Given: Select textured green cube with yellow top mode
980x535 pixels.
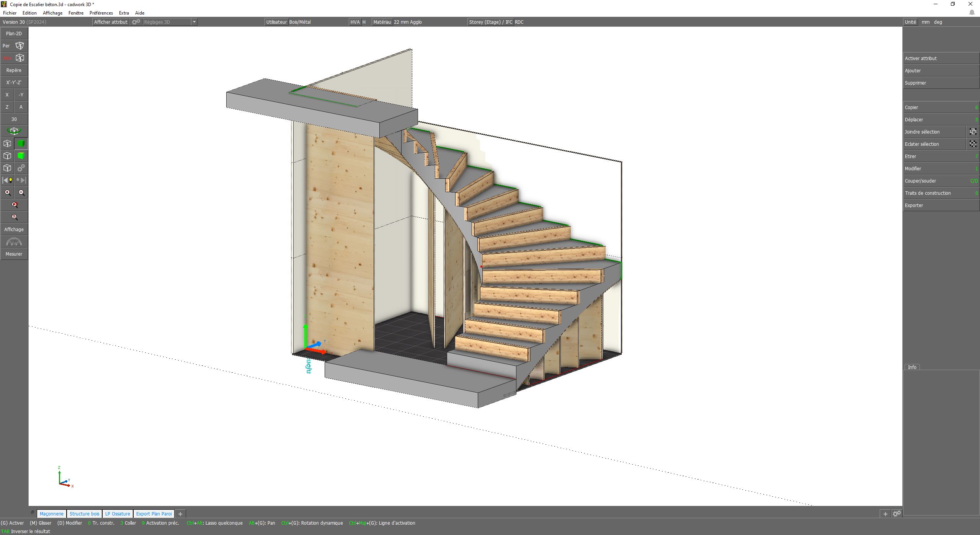Looking at the screenshot, I should 21,156.
